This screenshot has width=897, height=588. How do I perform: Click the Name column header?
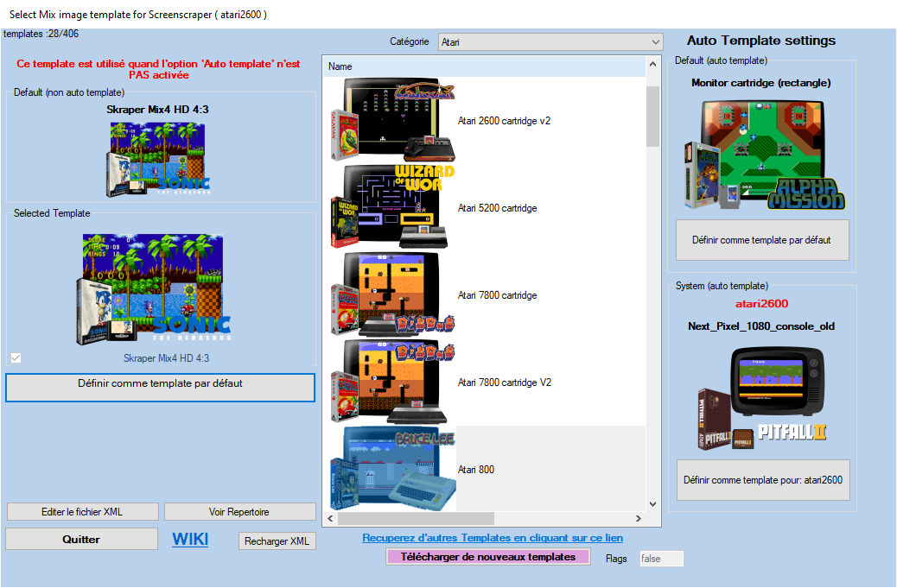(484, 66)
